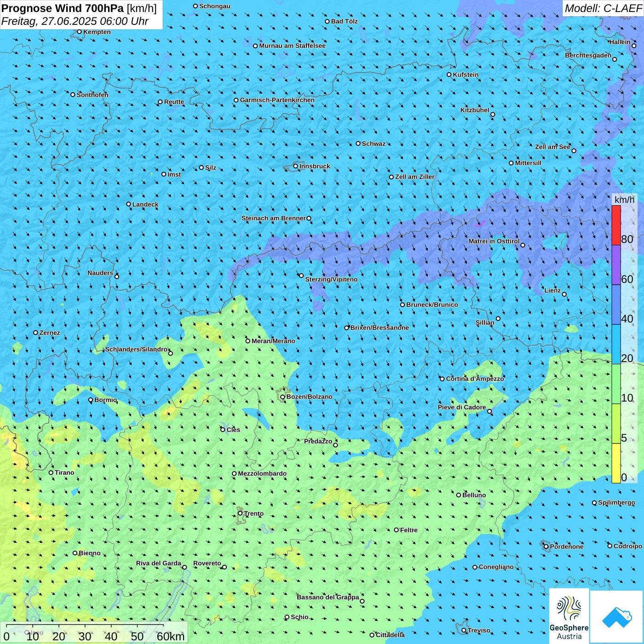Pick the green 10 km/h legend band
The width and height of the screenshot is (644, 644).
[616, 384]
